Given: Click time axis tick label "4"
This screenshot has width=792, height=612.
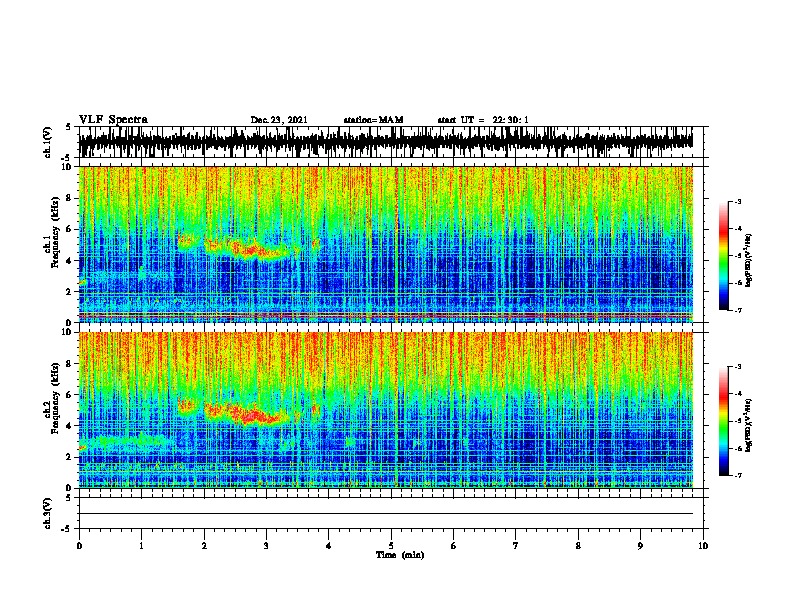Looking at the screenshot, I should click(329, 546).
